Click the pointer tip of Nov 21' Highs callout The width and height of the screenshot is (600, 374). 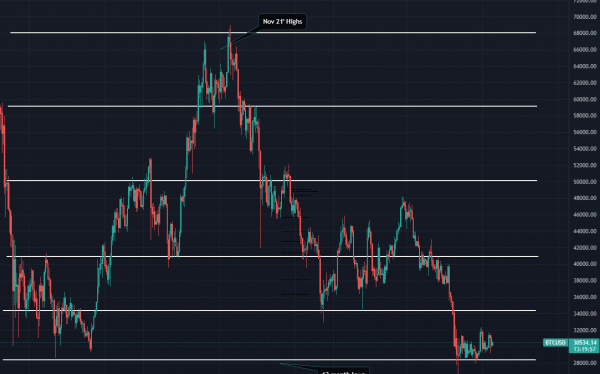pyautogui.click(x=222, y=49)
